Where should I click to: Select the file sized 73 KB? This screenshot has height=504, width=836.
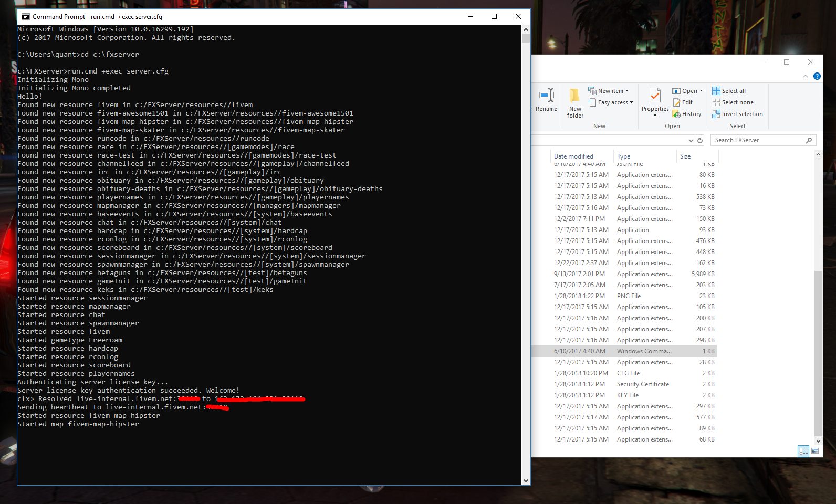coord(624,208)
